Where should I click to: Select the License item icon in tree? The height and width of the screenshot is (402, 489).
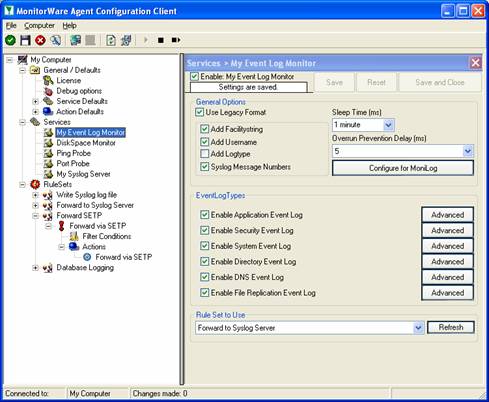(48, 80)
